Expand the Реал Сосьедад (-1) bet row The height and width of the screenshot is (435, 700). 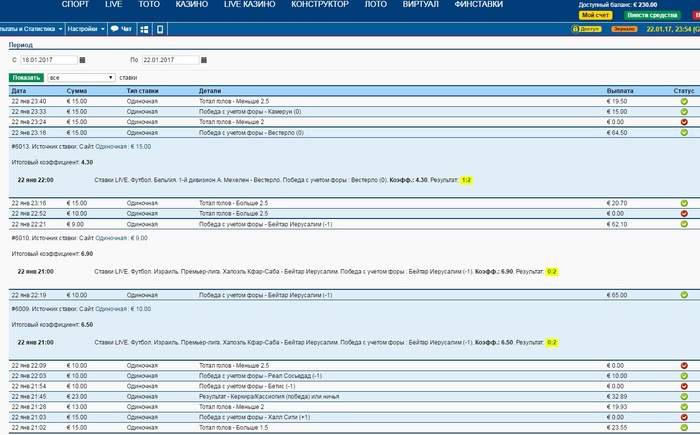click(354, 376)
